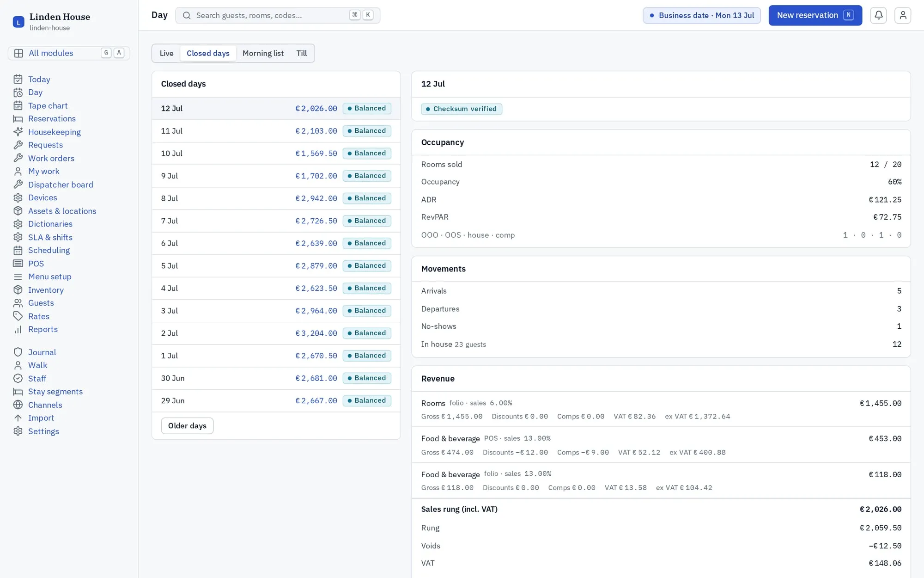Click the POS icon in sidebar
Image resolution: width=924 pixels, height=578 pixels.
tap(18, 264)
